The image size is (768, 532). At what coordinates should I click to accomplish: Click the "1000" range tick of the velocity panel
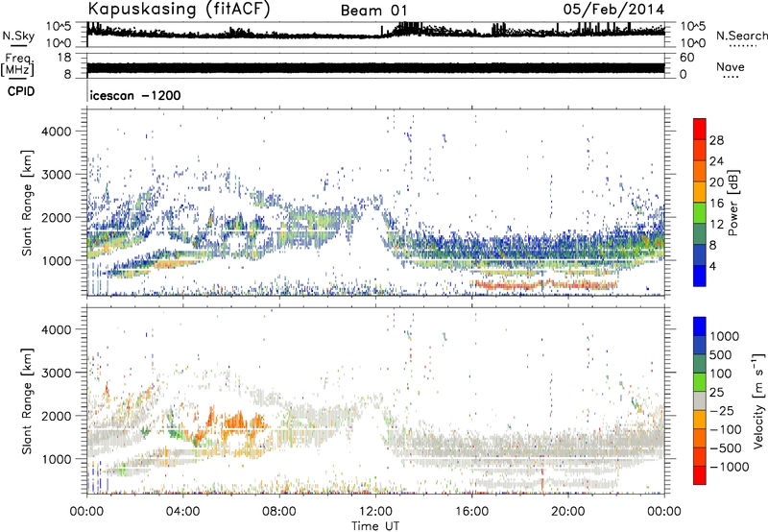[56, 459]
